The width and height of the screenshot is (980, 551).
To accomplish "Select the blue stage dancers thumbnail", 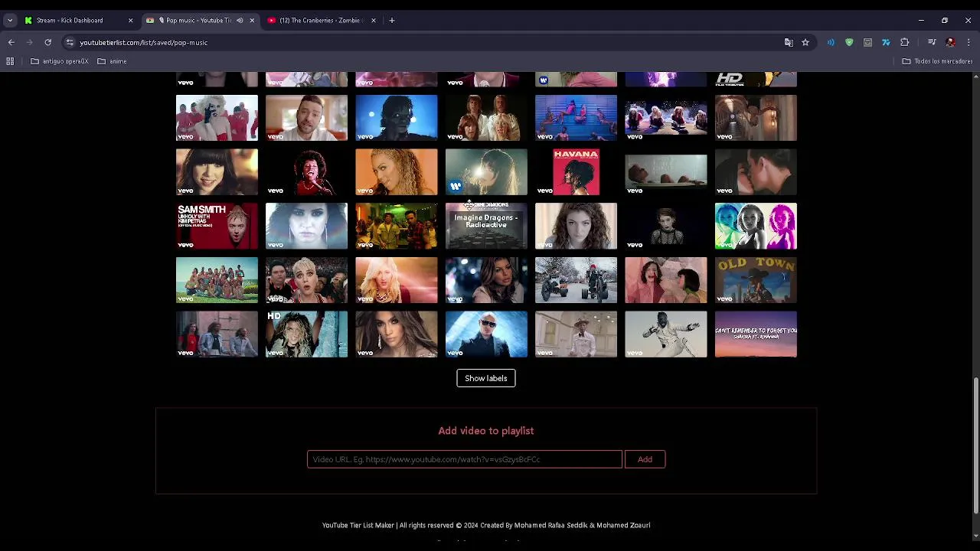I will [x=576, y=118].
